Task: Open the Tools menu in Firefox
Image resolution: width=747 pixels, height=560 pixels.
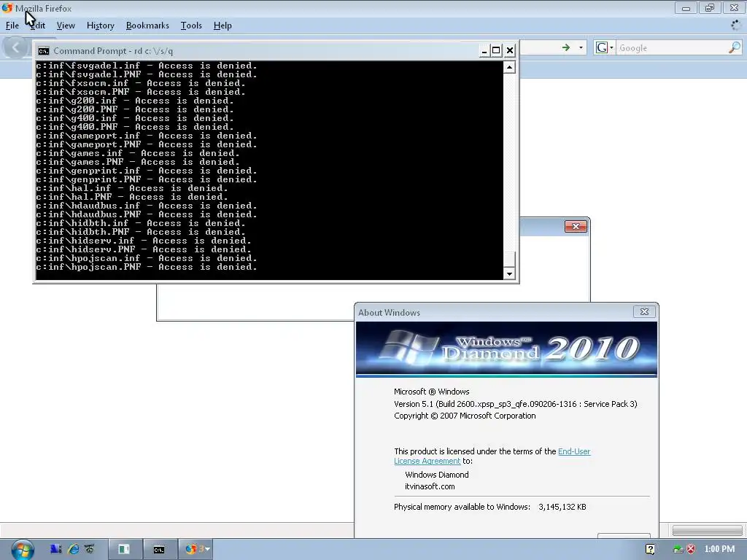Action: click(x=191, y=26)
